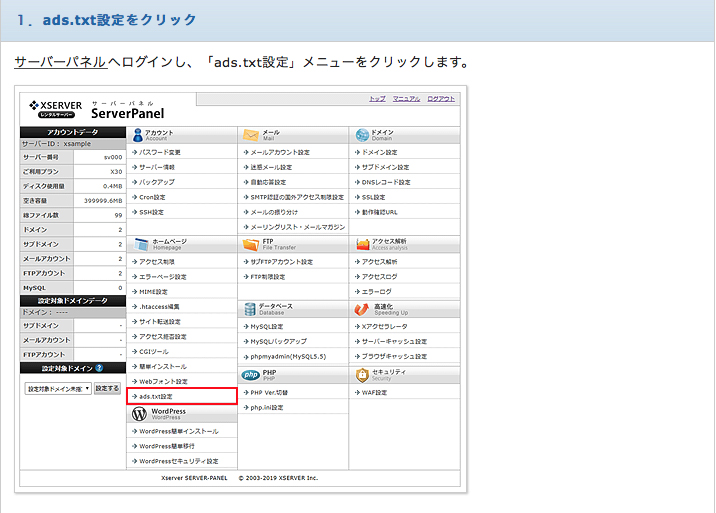
Task: Click the help question mark beside 設定対象ドメイン
Action: [99, 368]
